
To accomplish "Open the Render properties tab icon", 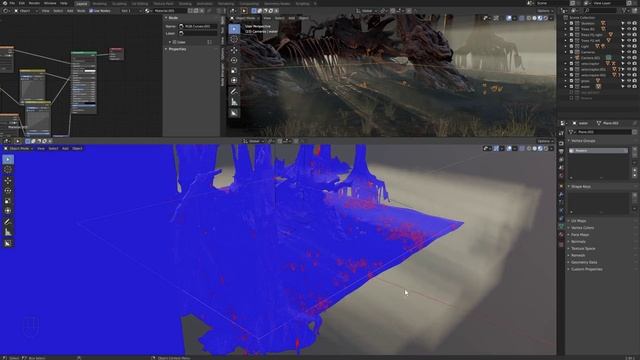I will click(561, 143).
